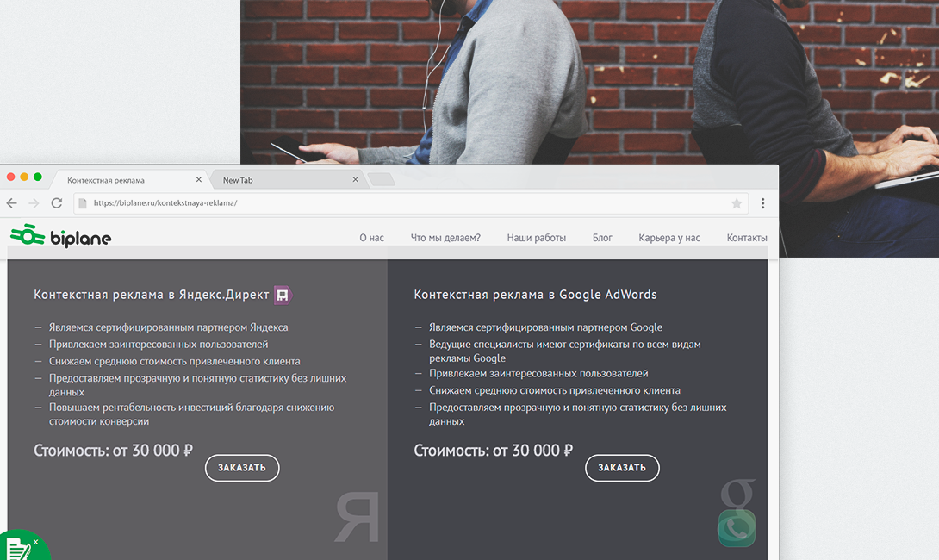Click the biplane logo

[x=60, y=236]
